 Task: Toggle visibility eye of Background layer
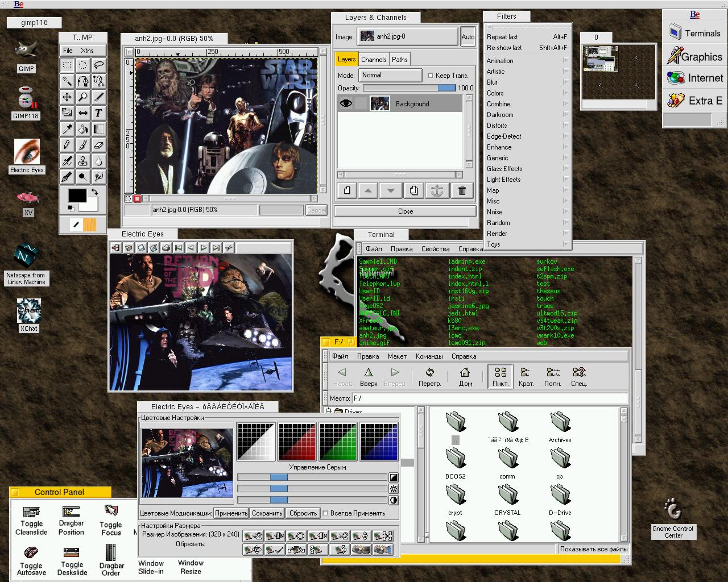(345, 103)
